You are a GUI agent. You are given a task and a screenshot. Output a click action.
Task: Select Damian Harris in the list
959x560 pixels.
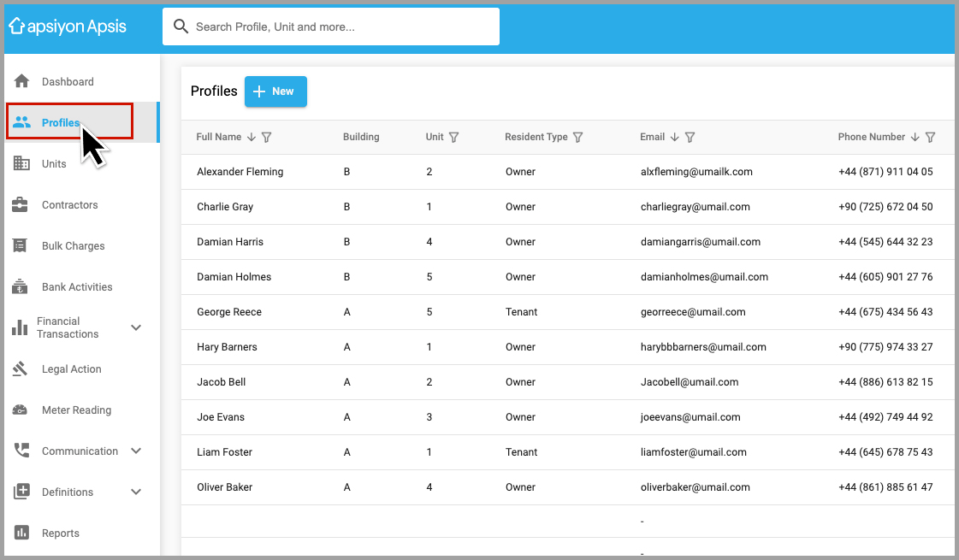230,241
